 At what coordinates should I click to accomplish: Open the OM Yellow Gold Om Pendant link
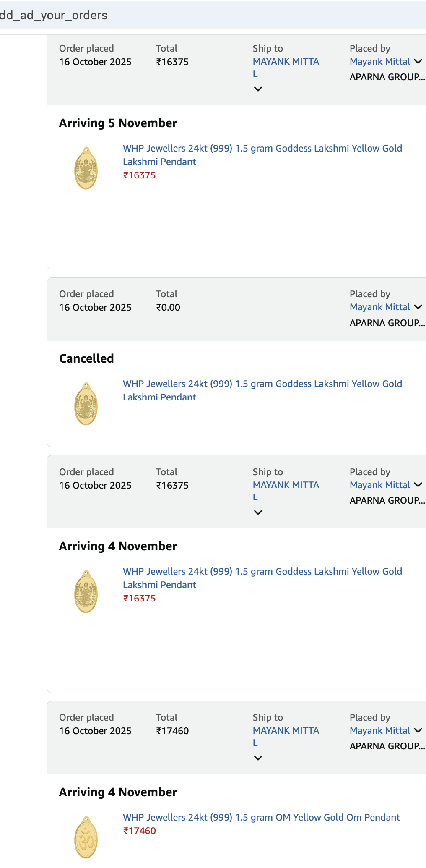coord(261,818)
